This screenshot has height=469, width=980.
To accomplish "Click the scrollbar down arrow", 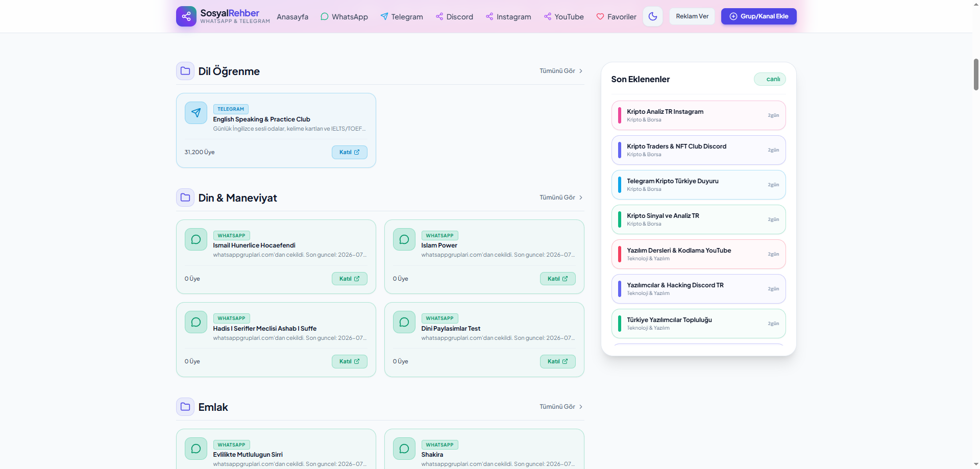I will [x=976, y=465].
